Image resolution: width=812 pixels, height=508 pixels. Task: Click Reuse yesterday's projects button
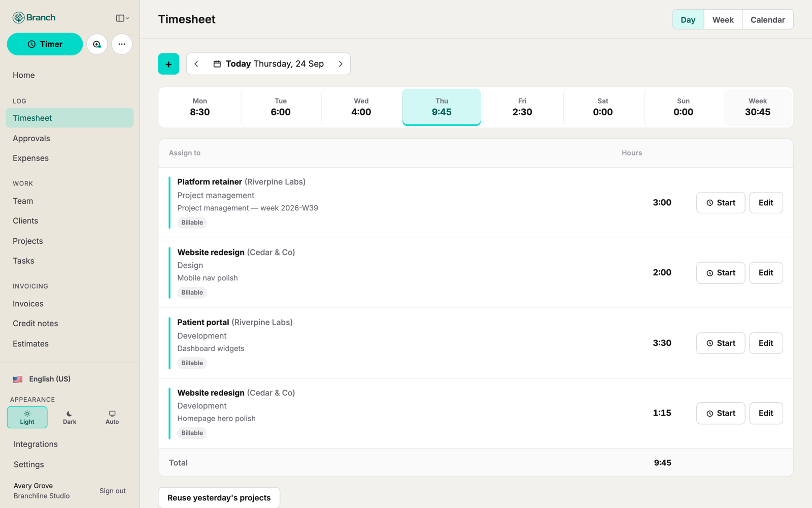click(219, 498)
